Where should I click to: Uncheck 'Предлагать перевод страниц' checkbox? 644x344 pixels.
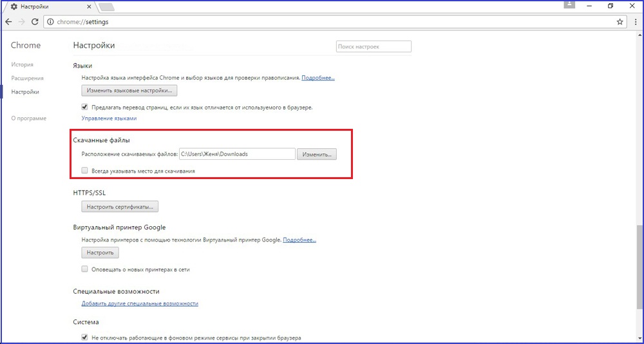[85, 107]
